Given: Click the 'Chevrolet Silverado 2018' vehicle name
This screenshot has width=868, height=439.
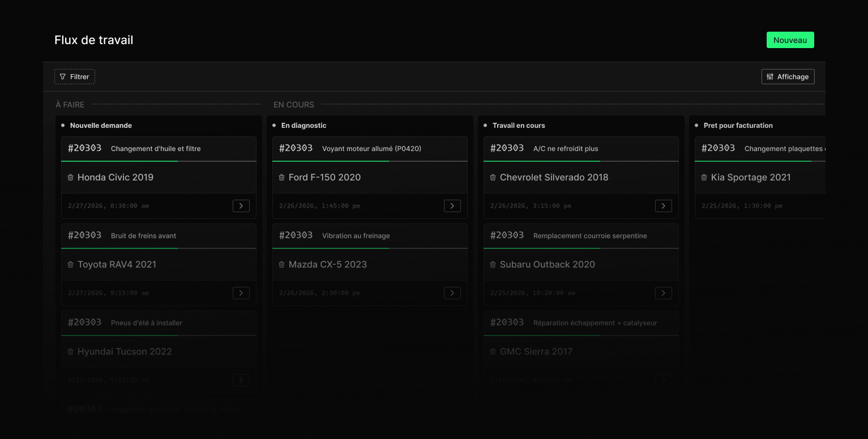Looking at the screenshot, I should (554, 178).
